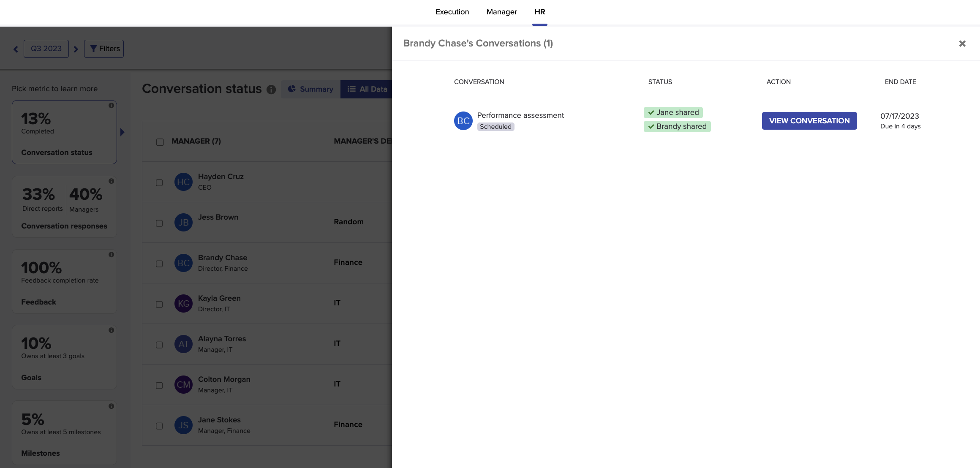This screenshot has height=468, width=980.
Task: Click Jane Stokes JS avatar
Action: coord(183,425)
